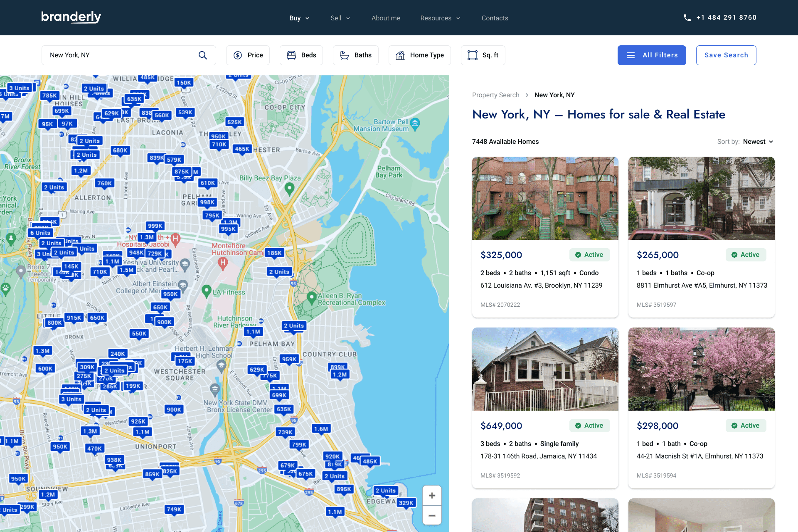Click the 610K map price marker
798x532 pixels.
207,183
